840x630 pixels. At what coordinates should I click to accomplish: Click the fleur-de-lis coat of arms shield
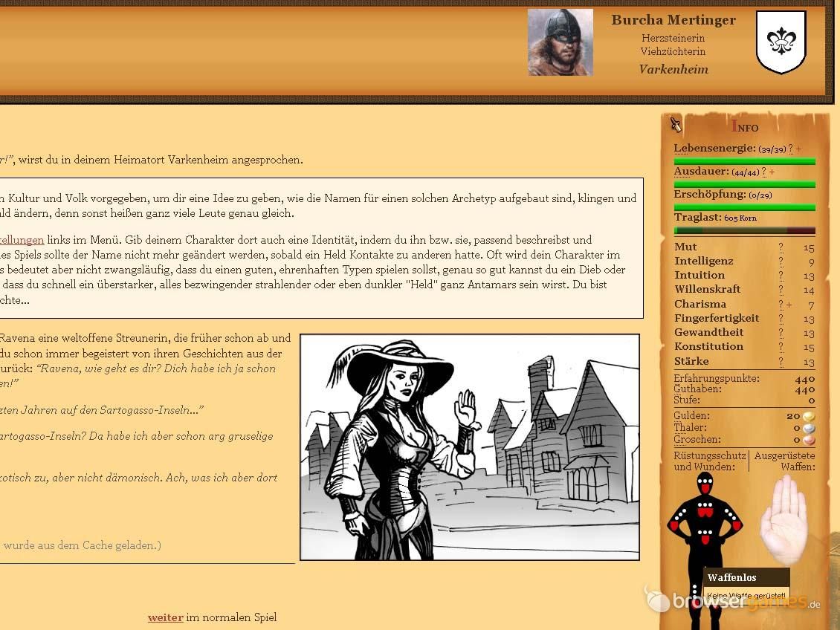point(781,42)
